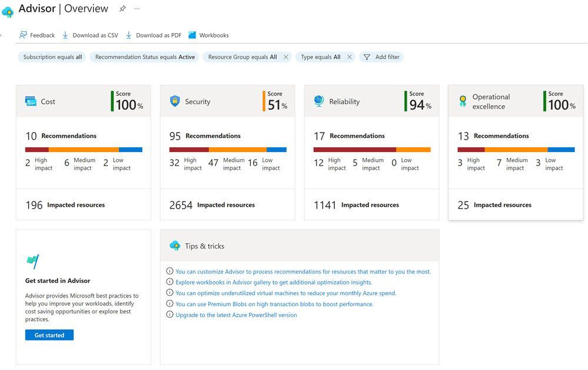Click the Reliability impact distribution bar
Screen dimensions: 588x370
pyautogui.click(x=372, y=150)
